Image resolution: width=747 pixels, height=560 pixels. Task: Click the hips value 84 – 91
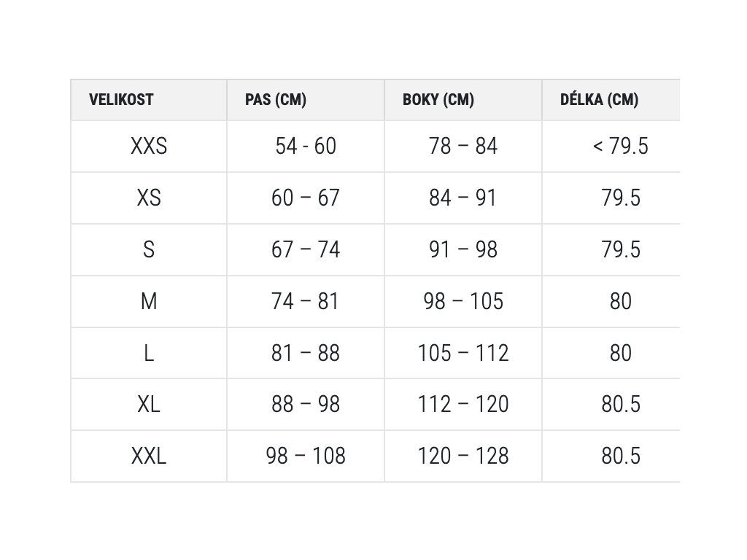tap(463, 198)
